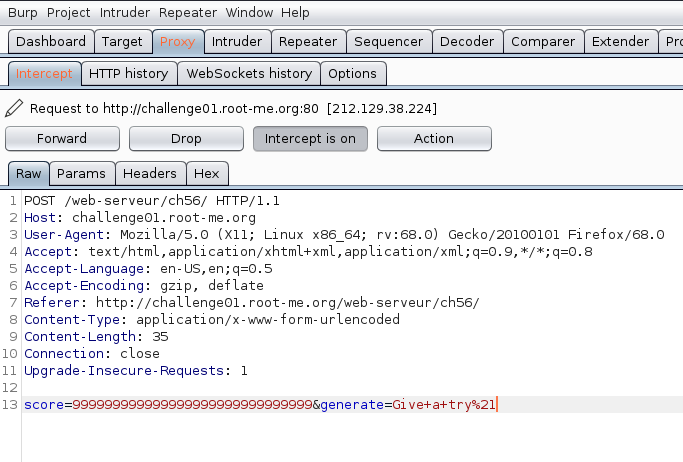Viewport: 683px width, 462px height.
Task: Switch to the Dashboard tab
Action: [51, 42]
